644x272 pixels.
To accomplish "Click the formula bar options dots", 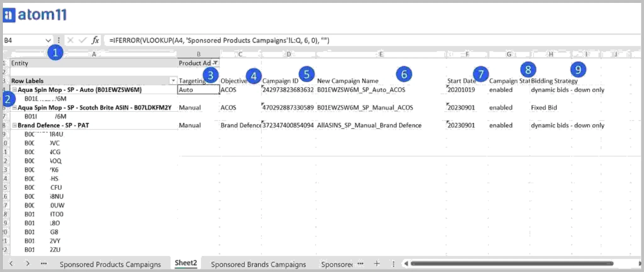I will tap(59, 40).
